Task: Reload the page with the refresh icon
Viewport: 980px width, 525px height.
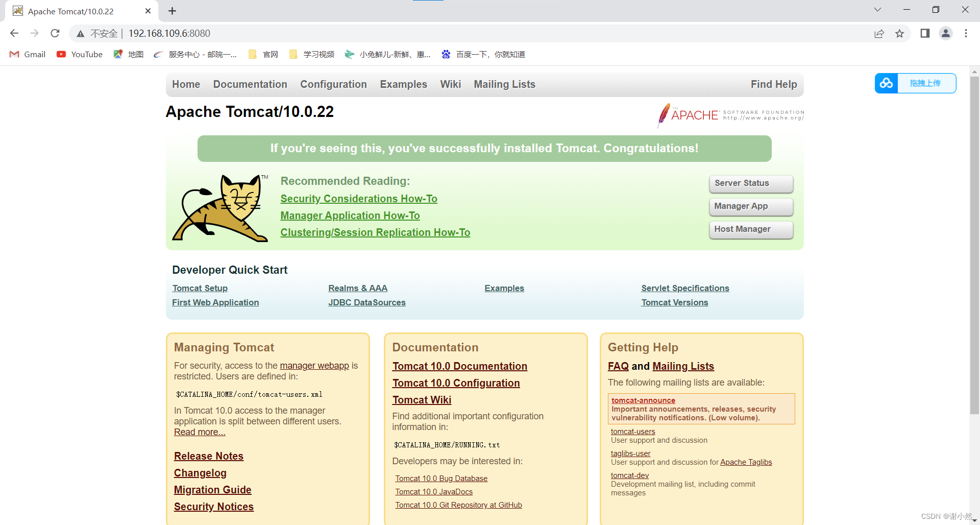Action: point(55,33)
